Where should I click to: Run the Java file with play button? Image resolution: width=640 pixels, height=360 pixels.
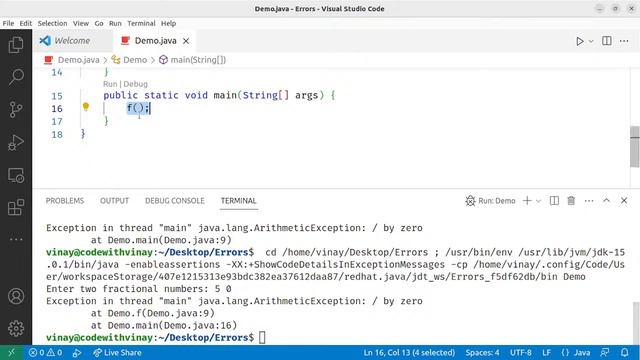click(580, 41)
